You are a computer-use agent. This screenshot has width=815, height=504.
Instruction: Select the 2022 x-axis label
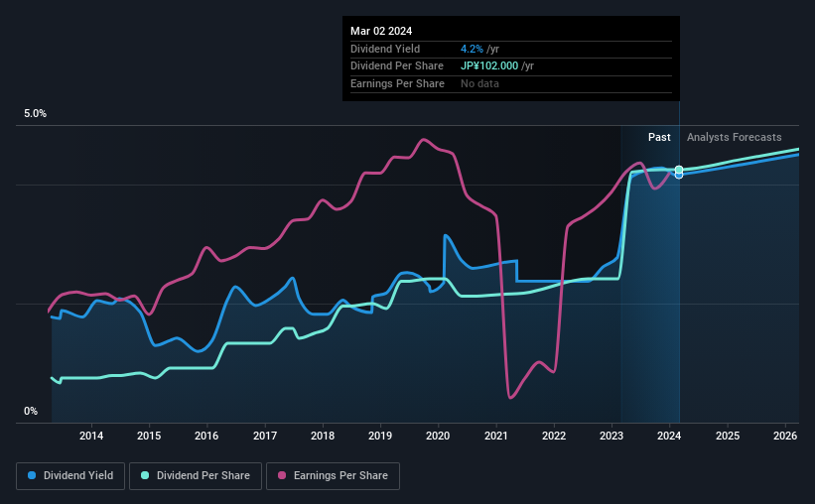554,436
